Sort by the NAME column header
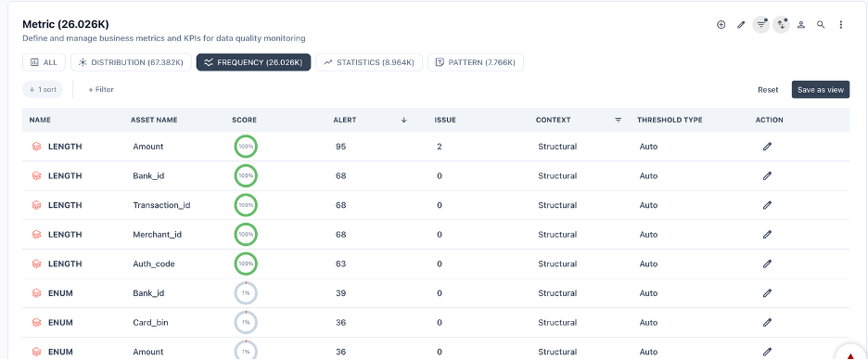Screen dimensions: 868x360 tap(40, 120)
